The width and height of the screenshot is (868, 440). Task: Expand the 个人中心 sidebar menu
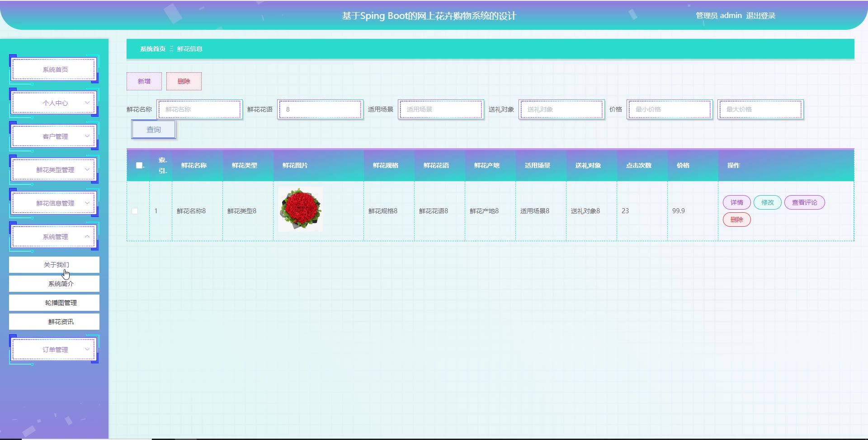[54, 103]
